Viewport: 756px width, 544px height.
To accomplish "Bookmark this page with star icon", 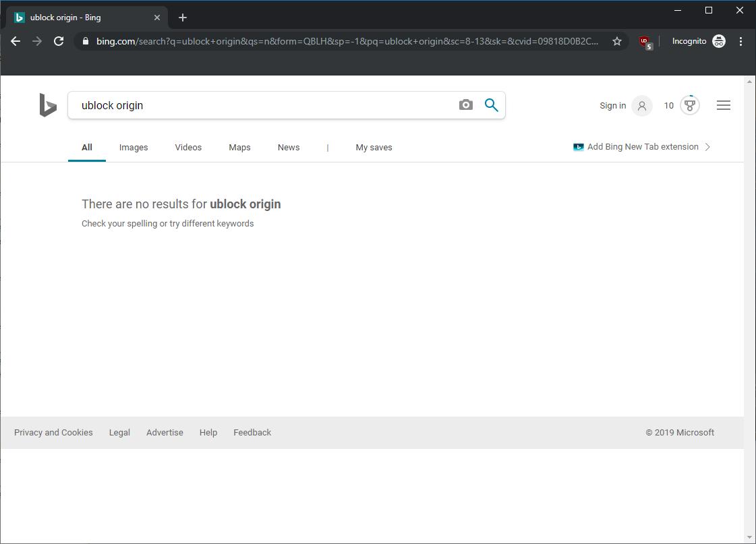I will (616, 41).
